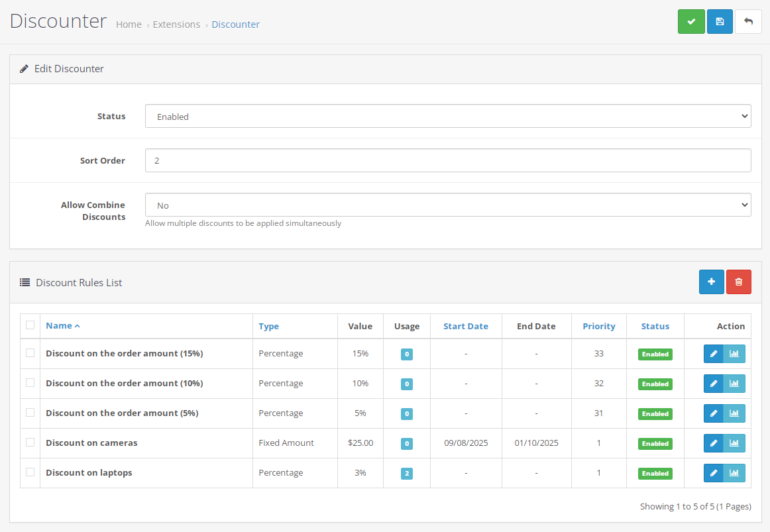Click the 'Edit Discounter' panel heading
The height and width of the screenshot is (532, 770).
(x=69, y=69)
